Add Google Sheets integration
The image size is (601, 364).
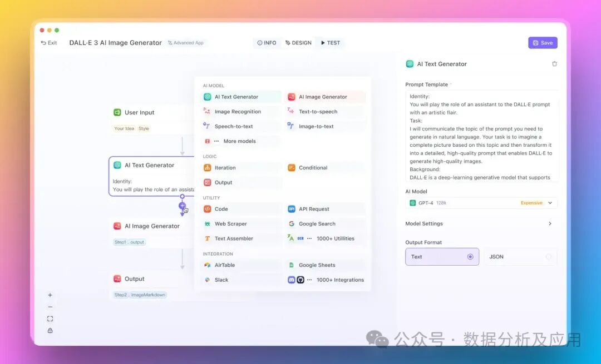tap(325, 265)
